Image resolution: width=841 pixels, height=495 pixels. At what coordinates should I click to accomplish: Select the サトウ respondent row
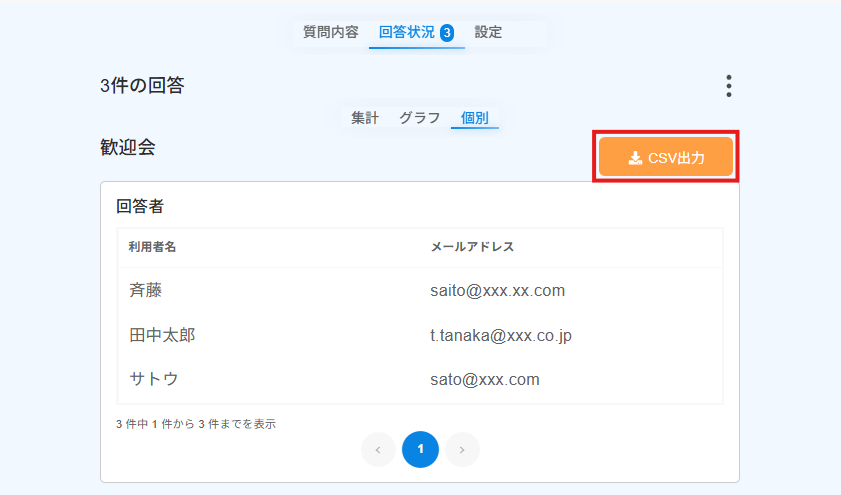pyautogui.click(x=420, y=379)
